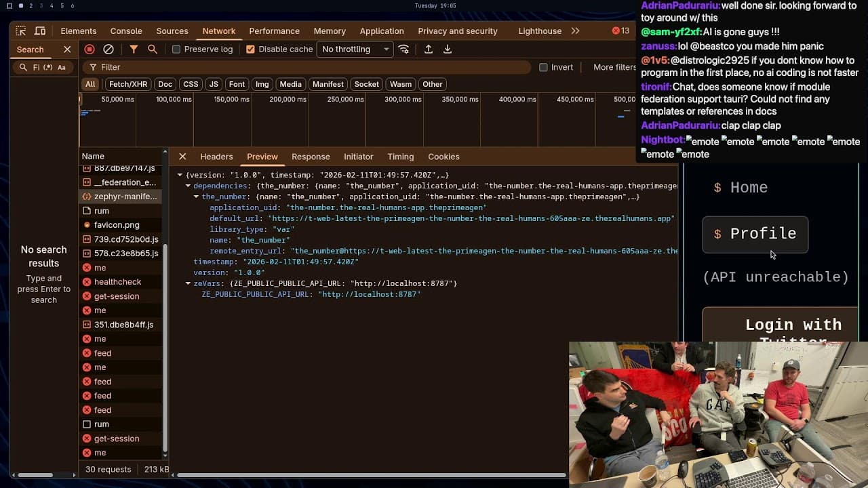Import HAR file with upload icon
868x488 pixels.
click(x=429, y=49)
